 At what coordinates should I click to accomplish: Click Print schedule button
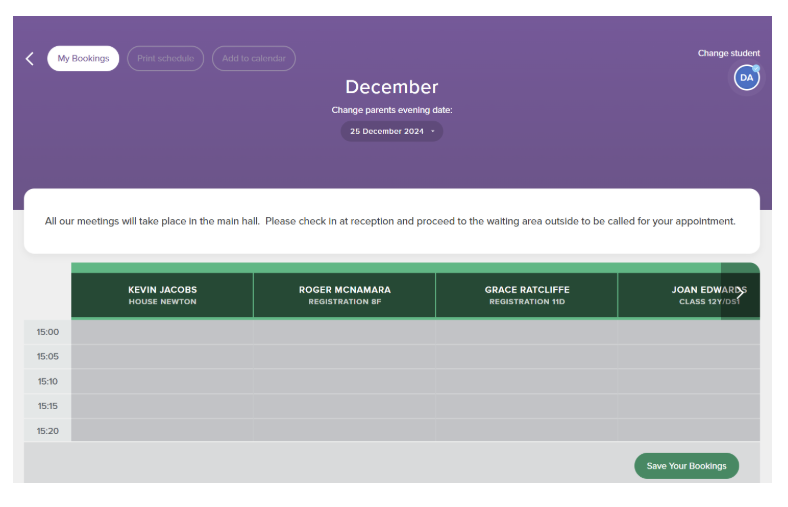click(x=165, y=59)
